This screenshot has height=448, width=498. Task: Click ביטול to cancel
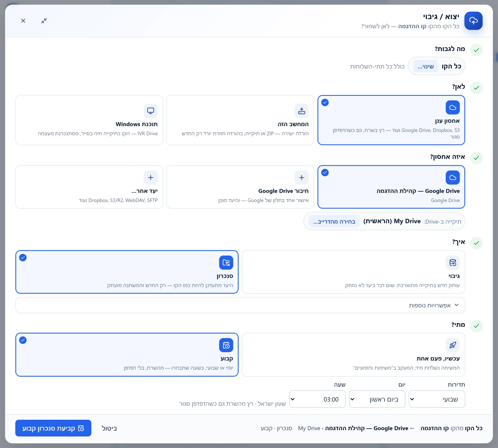(109, 428)
